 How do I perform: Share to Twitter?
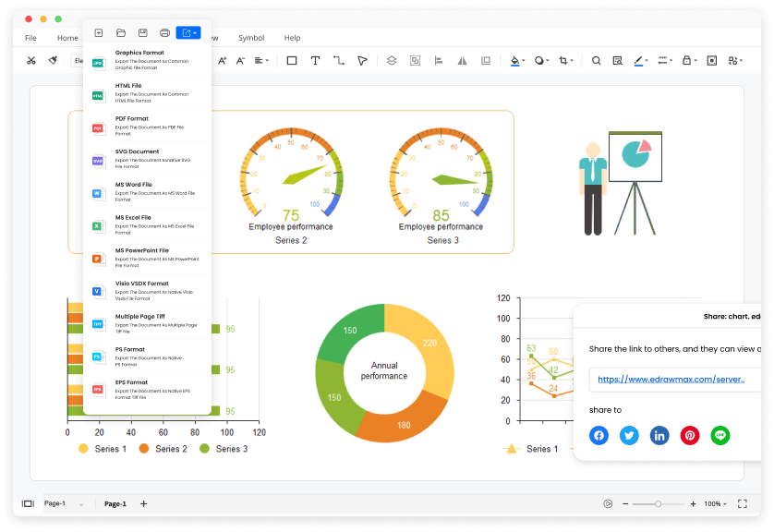point(629,435)
